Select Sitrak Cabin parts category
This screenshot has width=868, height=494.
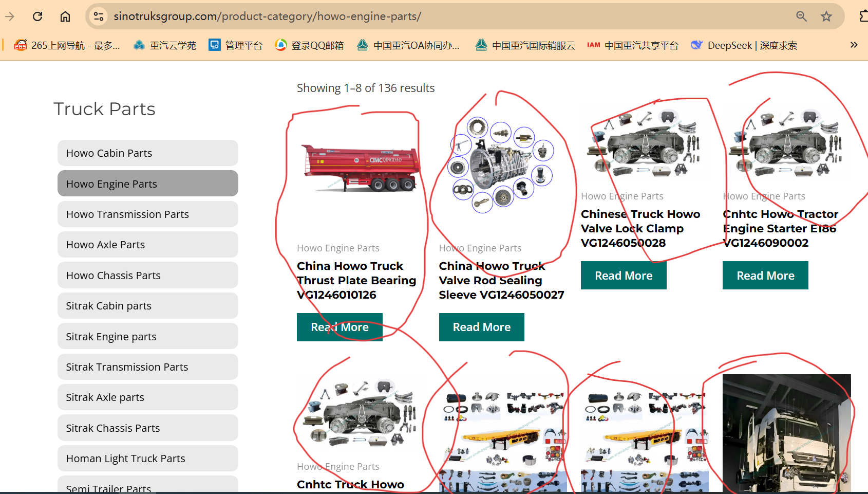148,306
